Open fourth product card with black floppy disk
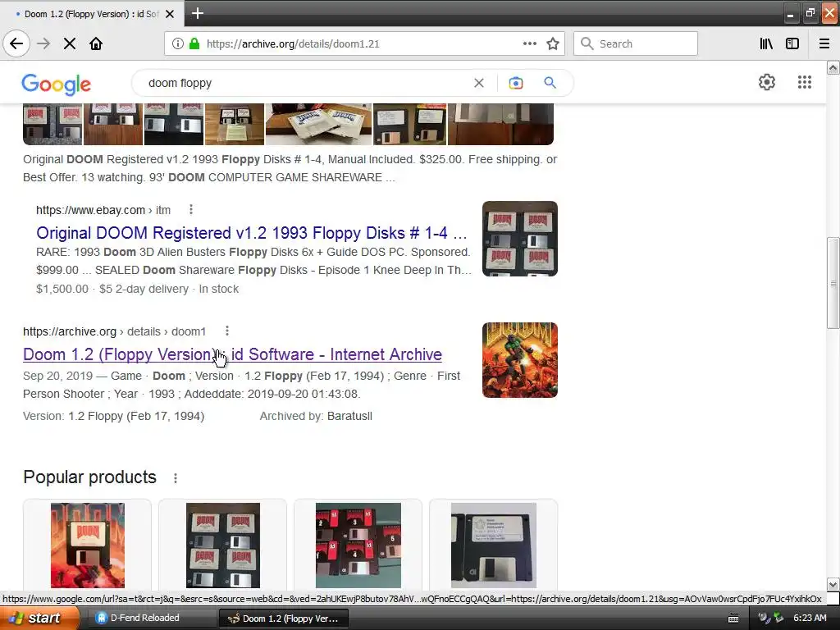This screenshot has height=630, width=840. tap(493, 546)
